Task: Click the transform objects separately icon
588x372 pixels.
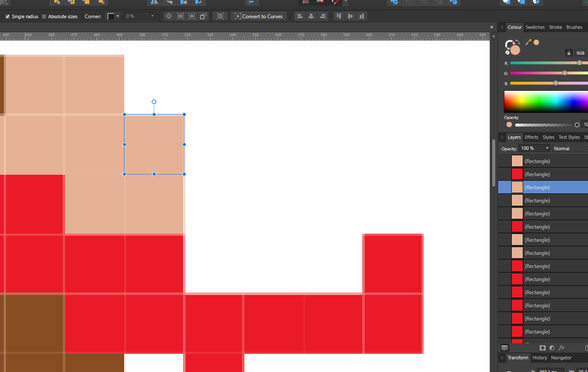Action: (x=203, y=16)
